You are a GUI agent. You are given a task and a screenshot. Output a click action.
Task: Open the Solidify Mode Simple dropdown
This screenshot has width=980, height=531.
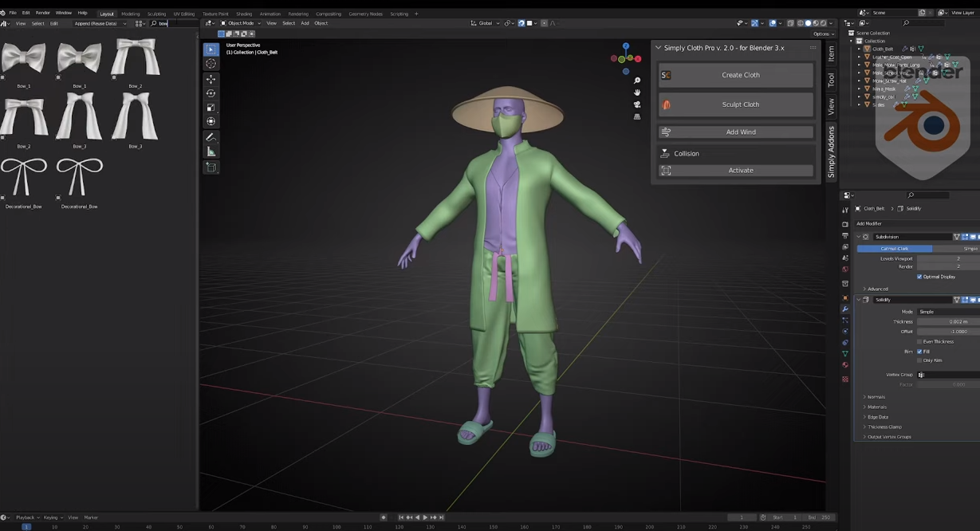click(948, 312)
